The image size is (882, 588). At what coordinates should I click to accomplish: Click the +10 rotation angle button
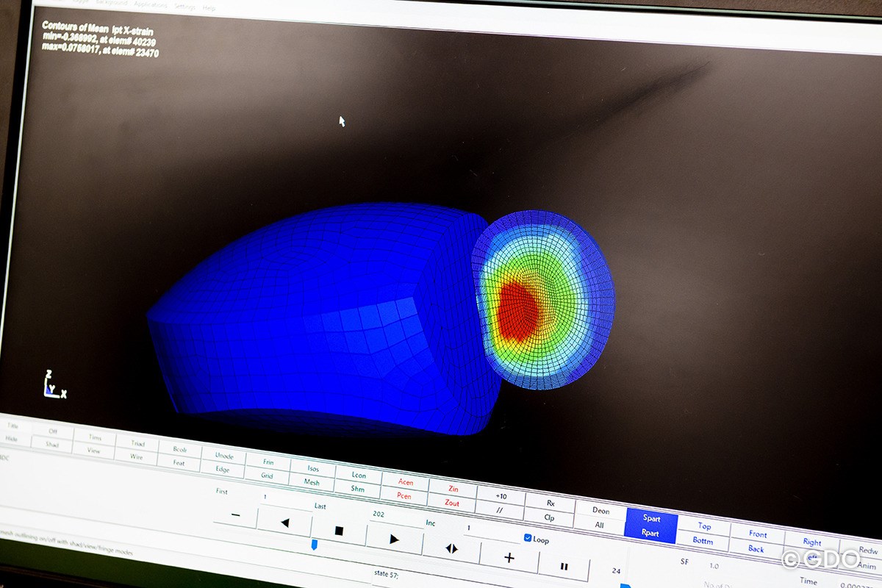pyautogui.click(x=501, y=496)
